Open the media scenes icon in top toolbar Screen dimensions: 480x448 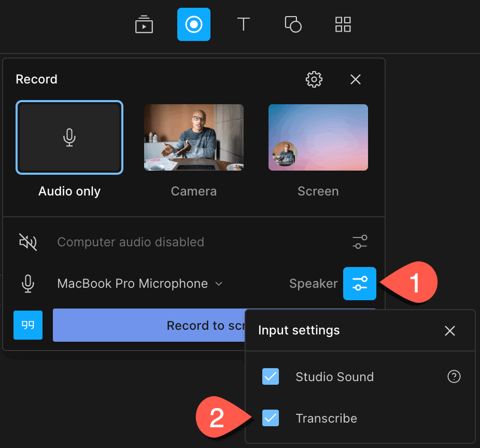point(144,24)
